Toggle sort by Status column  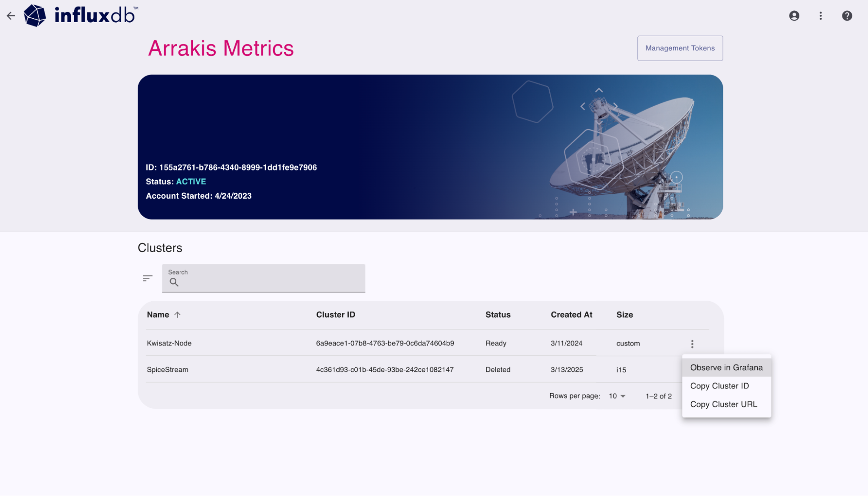click(x=498, y=315)
